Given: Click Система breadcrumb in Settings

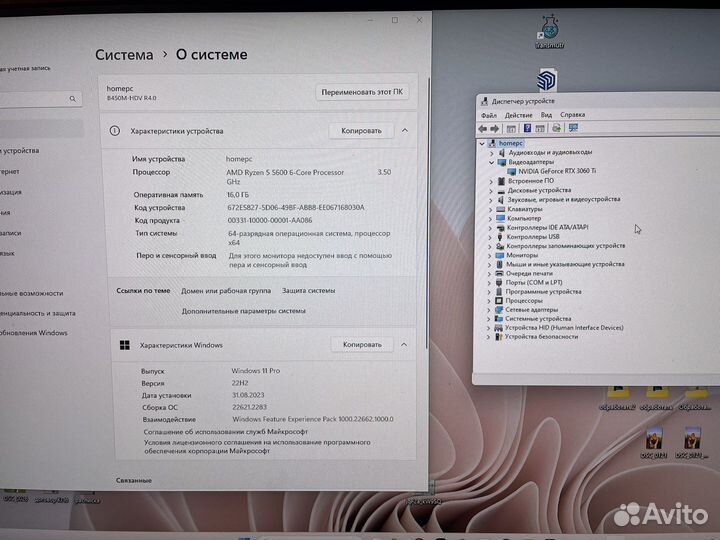Looking at the screenshot, I should tap(124, 55).
